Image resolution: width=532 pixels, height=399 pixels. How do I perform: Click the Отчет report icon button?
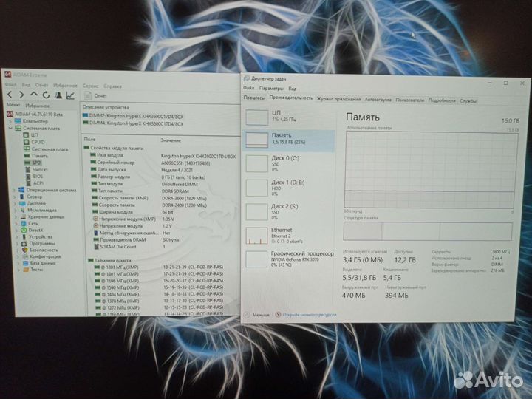pos(96,96)
